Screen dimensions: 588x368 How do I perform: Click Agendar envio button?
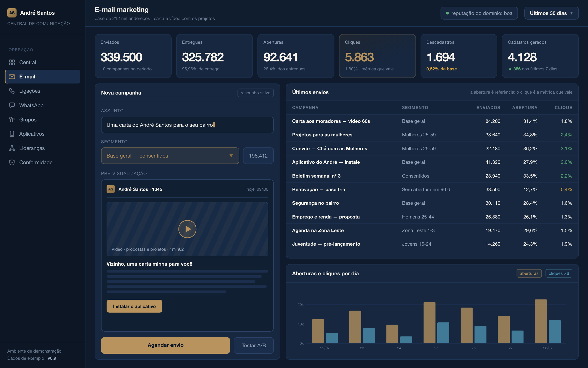(165, 345)
